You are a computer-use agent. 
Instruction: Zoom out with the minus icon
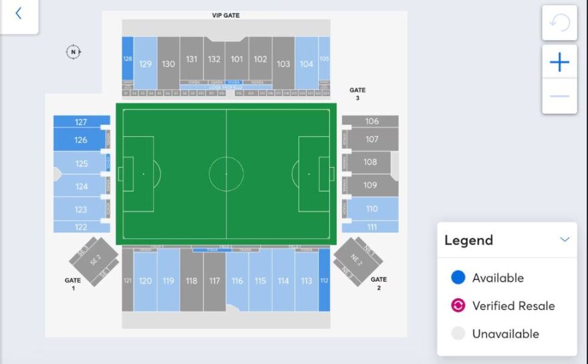[x=559, y=96]
